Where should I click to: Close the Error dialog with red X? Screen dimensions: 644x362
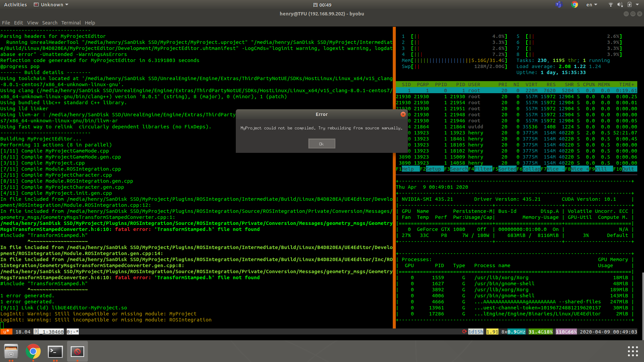403,114
